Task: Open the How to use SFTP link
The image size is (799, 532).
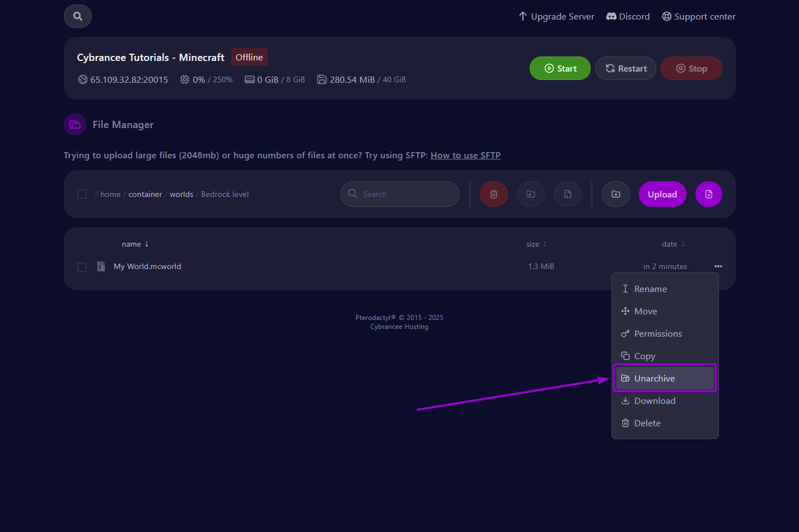Action: (465, 155)
